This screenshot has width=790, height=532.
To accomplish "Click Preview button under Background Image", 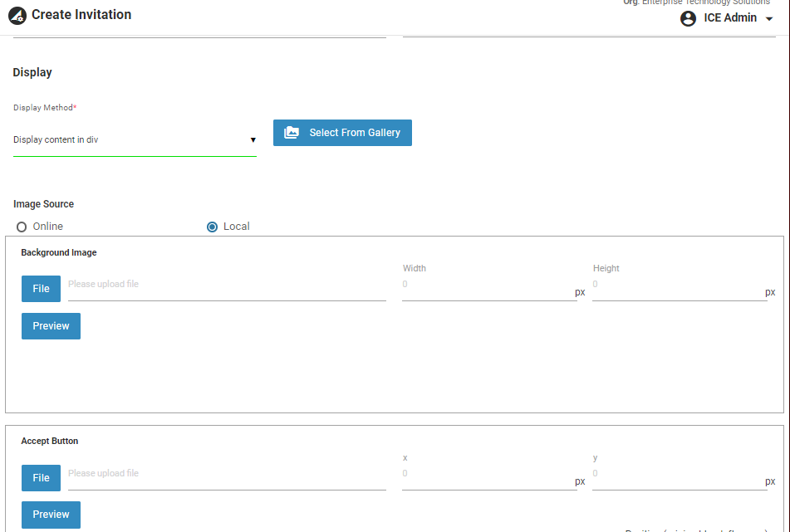I will pyautogui.click(x=51, y=326).
